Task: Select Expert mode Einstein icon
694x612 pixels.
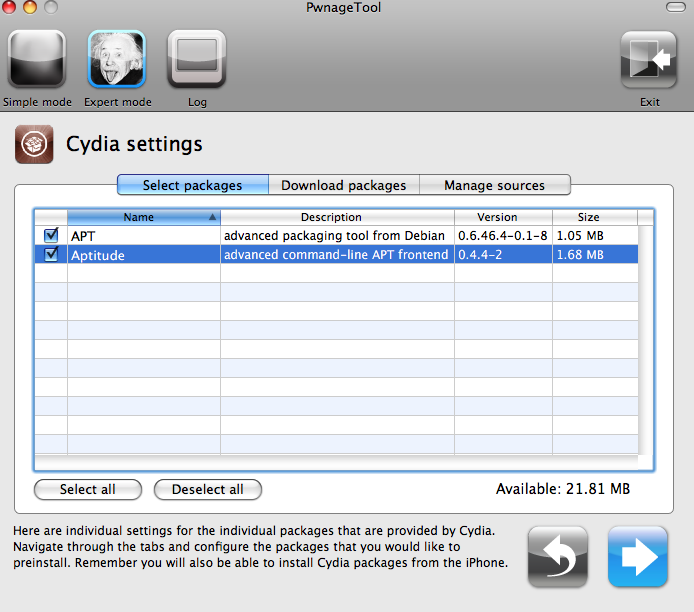Action: coord(116,61)
